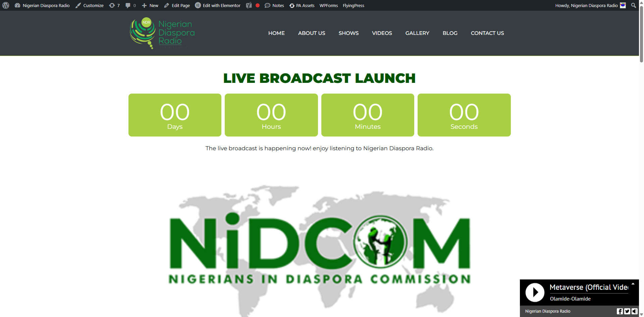Open FlyingPress admin menu
This screenshot has width=644, height=317.
pos(354,5)
